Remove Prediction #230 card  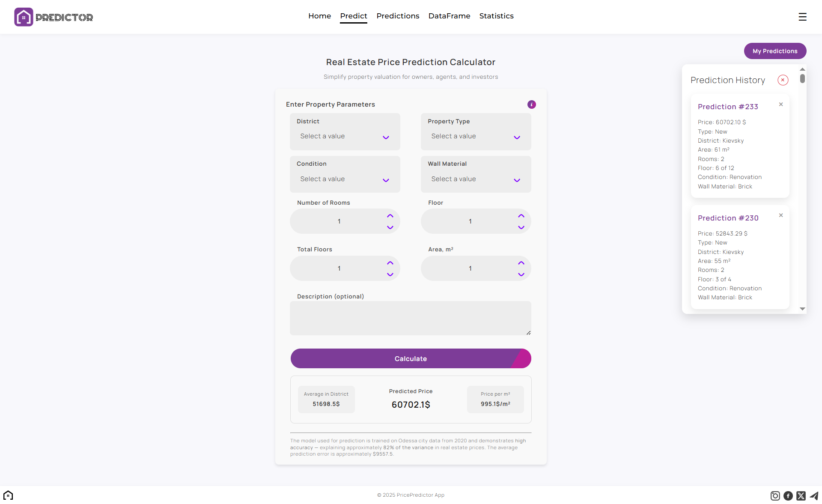click(781, 215)
